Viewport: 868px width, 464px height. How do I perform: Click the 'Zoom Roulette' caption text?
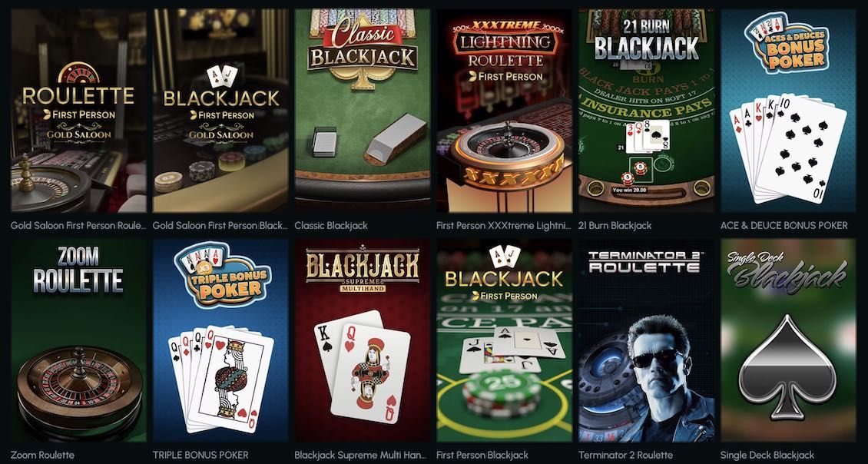(42, 455)
